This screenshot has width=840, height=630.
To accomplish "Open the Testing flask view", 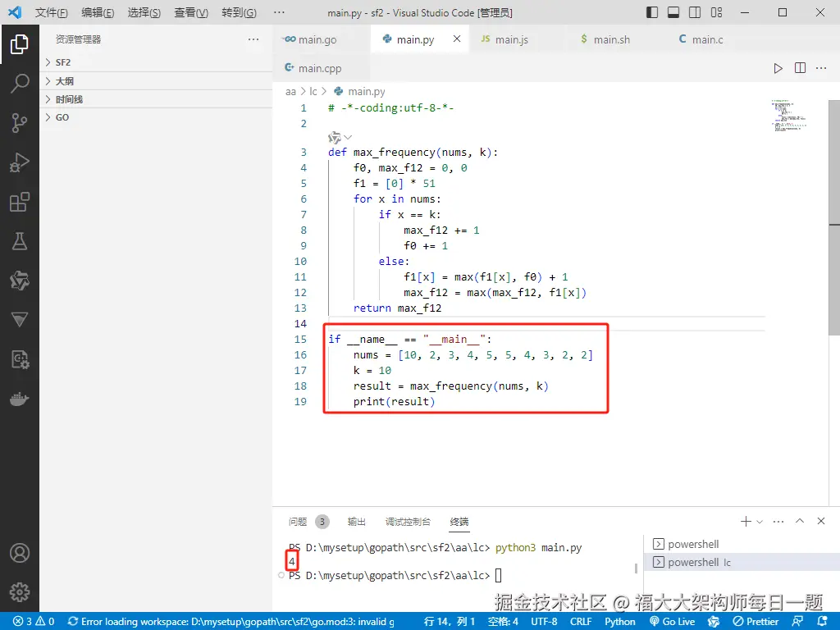I will (20, 242).
